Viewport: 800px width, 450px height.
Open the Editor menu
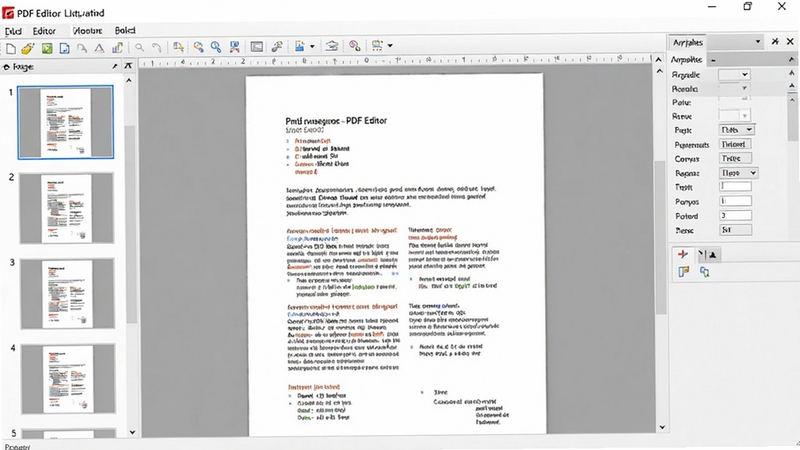click(44, 31)
